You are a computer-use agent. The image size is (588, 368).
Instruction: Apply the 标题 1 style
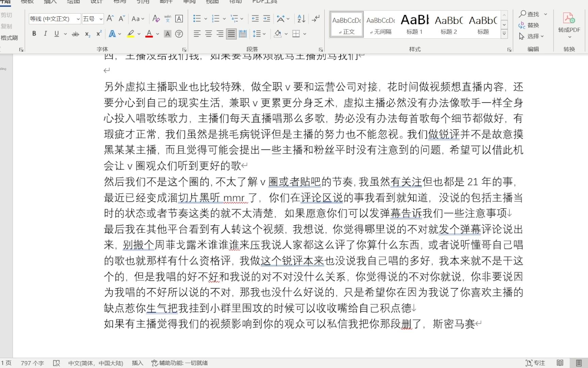415,24
